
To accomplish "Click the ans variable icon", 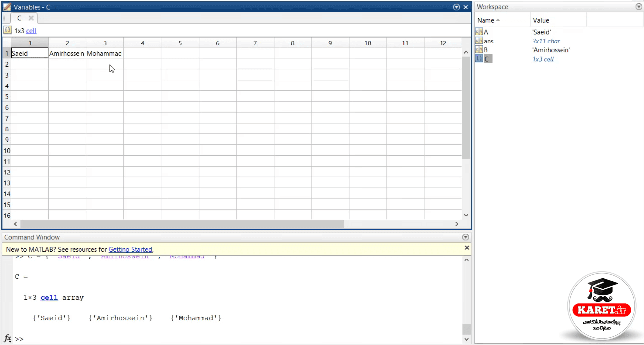I will tap(479, 41).
